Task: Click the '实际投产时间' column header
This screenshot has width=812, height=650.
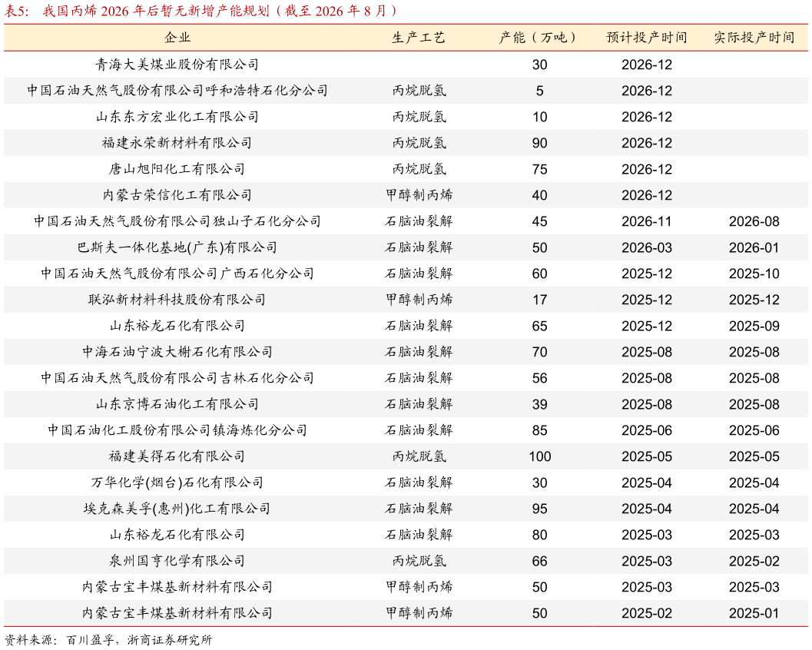Action: (754, 38)
